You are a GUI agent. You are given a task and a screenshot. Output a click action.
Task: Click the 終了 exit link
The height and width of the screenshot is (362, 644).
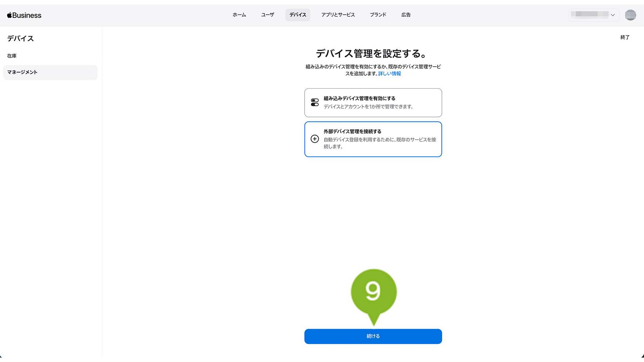point(625,37)
